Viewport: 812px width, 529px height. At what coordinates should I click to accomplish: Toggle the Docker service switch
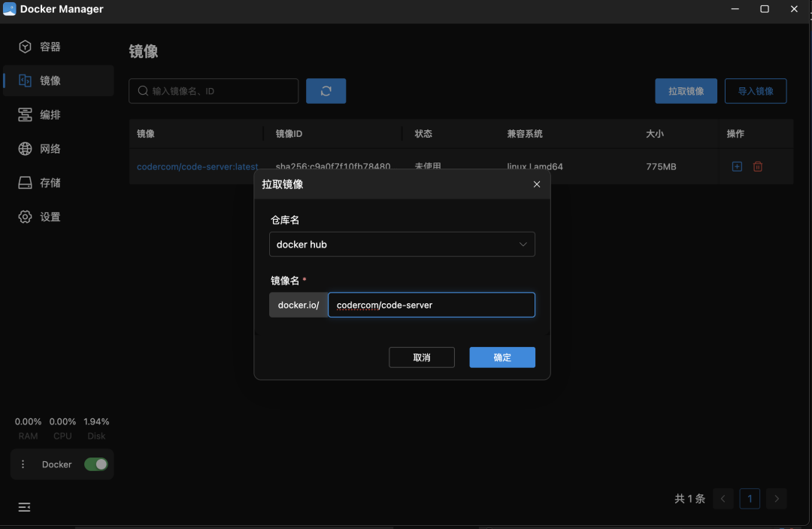pyautogui.click(x=95, y=464)
